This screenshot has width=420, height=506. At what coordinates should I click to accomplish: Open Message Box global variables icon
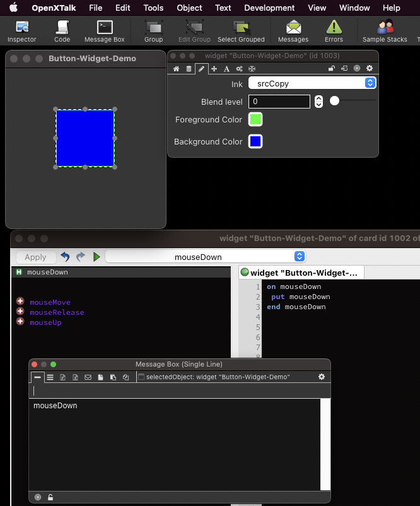75,377
